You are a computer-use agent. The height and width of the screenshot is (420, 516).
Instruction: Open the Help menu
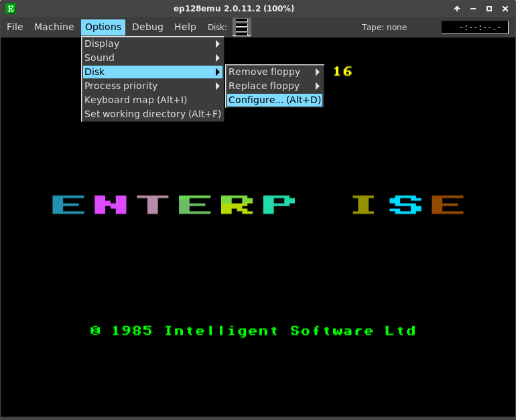point(185,27)
